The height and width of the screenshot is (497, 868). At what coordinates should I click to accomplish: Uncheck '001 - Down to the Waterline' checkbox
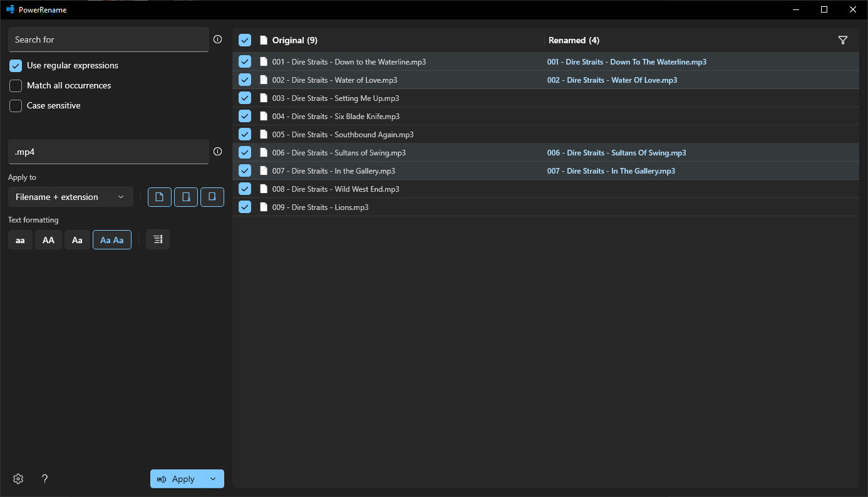[x=245, y=61]
